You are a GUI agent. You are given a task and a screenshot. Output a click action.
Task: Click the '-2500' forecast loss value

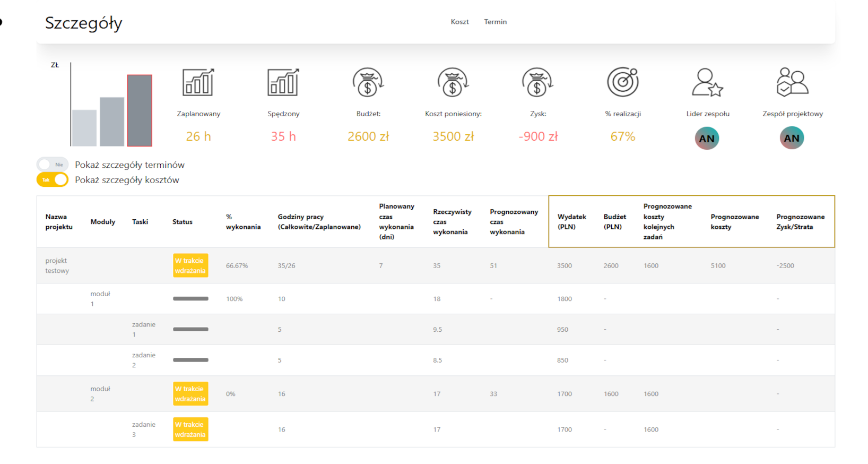point(785,265)
